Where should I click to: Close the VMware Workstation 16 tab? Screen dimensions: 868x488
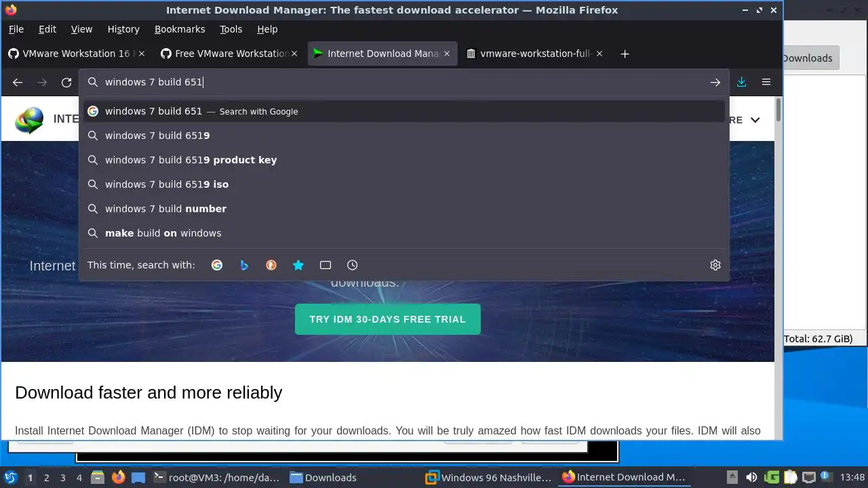[x=142, y=54]
